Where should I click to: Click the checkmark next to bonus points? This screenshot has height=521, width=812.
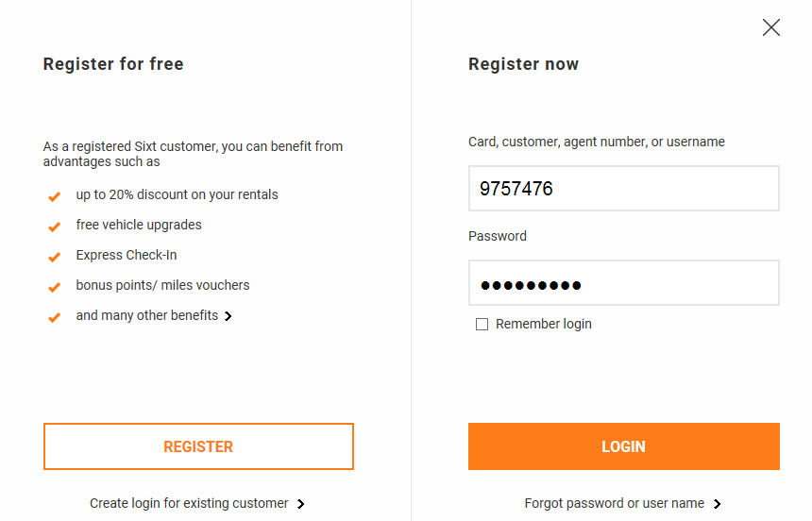click(x=54, y=287)
